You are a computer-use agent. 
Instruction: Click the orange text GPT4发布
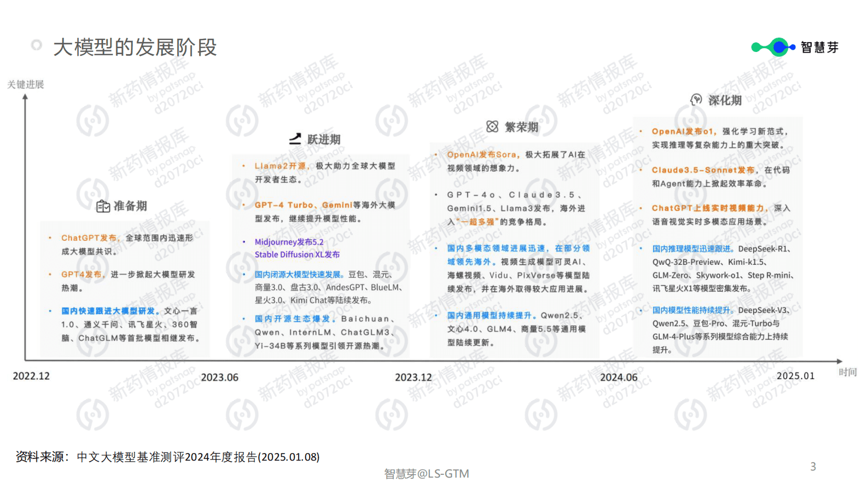82,275
